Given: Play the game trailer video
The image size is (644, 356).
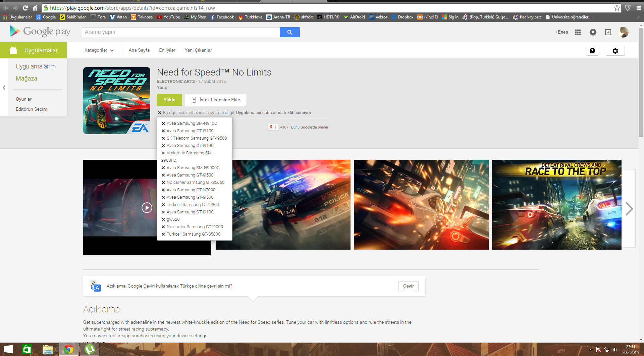Looking at the screenshot, I should point(147,208).
